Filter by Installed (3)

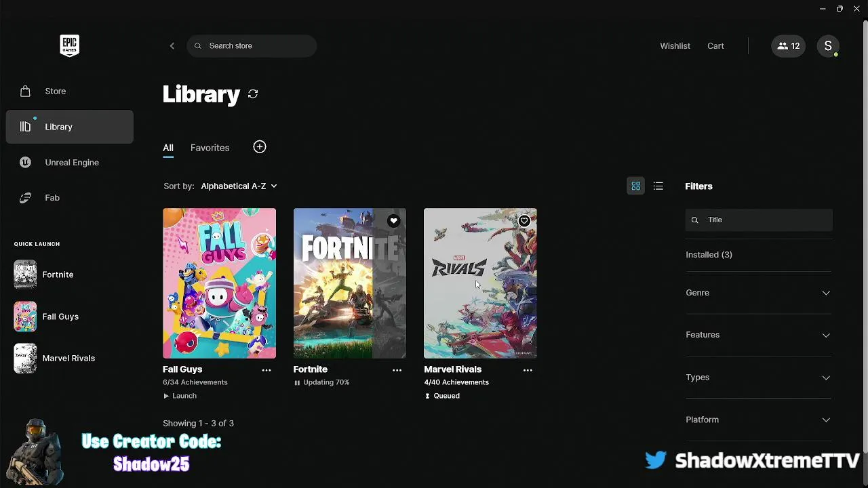tap(709, 255)
